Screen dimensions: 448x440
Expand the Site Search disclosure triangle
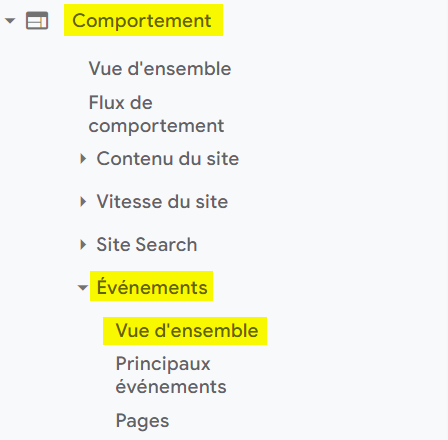pos(83,245)
